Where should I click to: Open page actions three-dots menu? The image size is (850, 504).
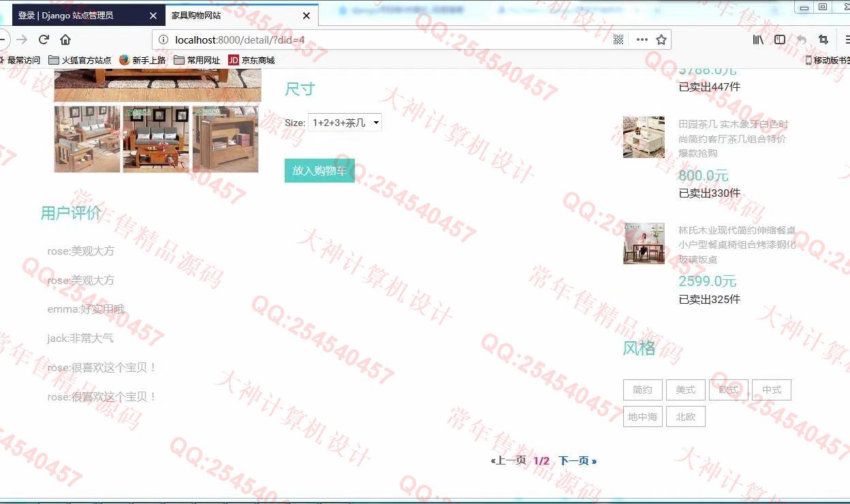pos(642,40)
